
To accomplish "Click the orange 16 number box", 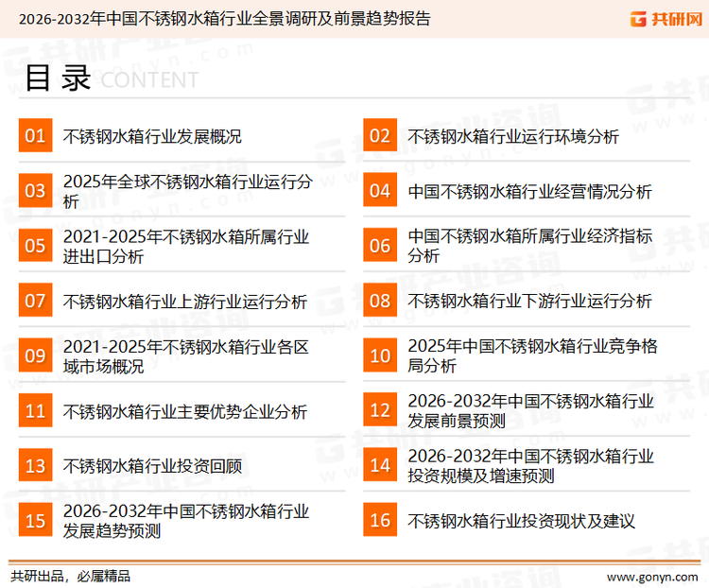I will click(380, 520).
